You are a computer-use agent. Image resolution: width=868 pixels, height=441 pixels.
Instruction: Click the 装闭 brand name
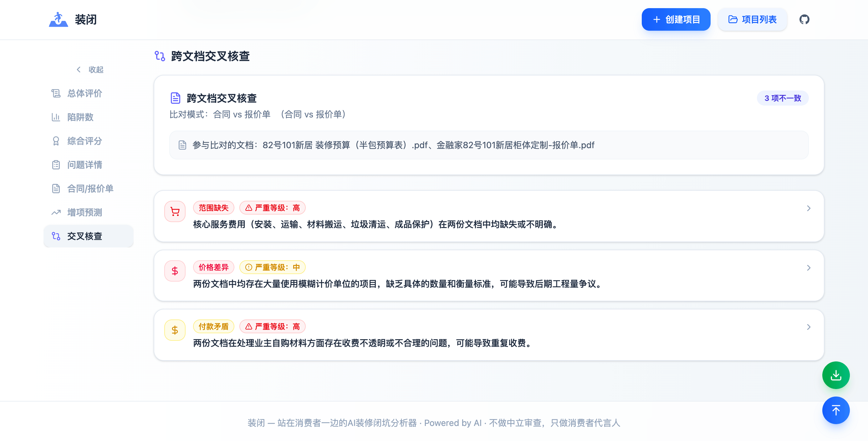click(86, 19)
